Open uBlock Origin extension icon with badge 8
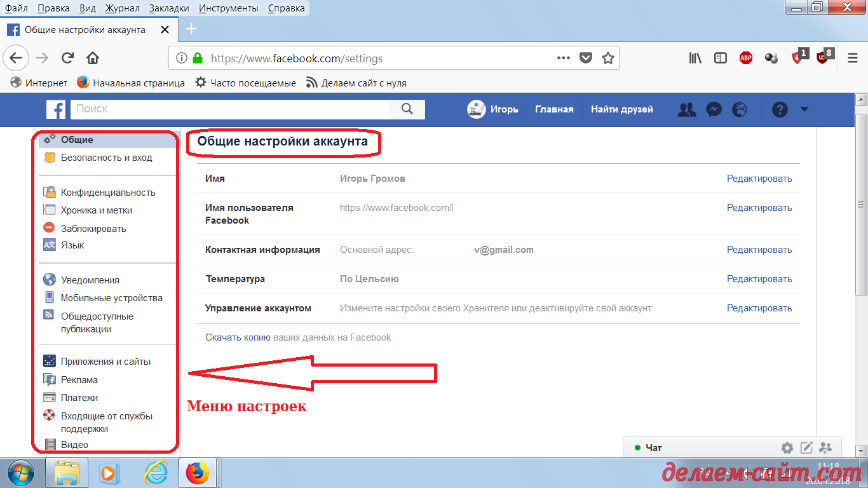The image size is (868, 488). 824,57
